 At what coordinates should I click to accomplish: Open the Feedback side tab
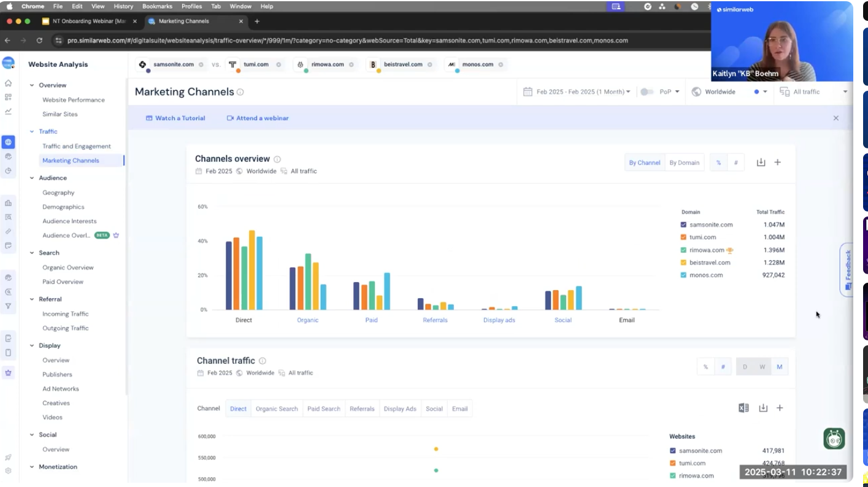pyautogui.click(x=847, y=270)
